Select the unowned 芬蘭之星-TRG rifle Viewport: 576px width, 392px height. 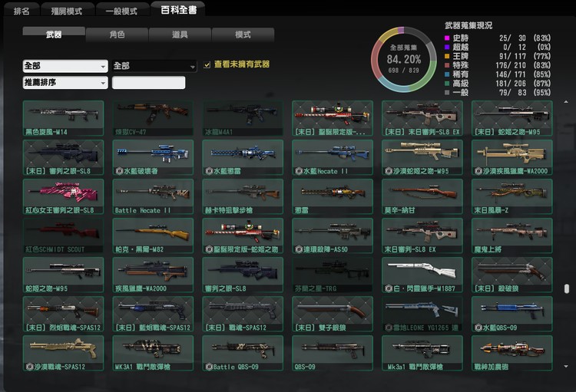coord(333,275)
